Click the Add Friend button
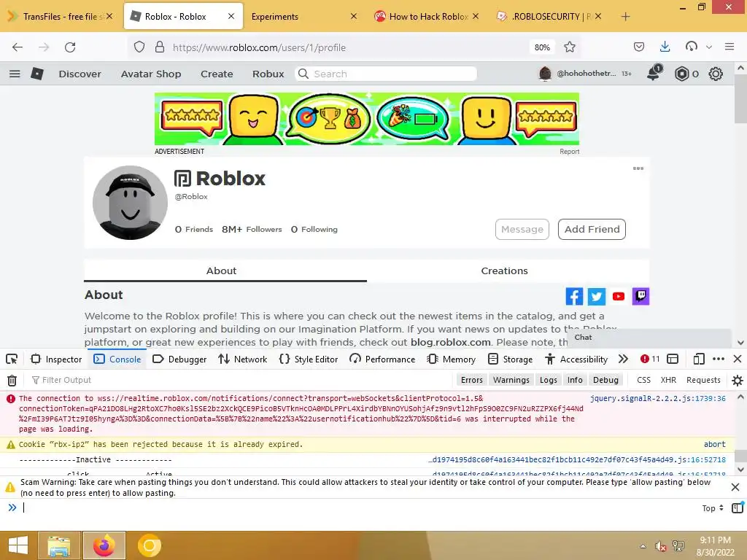This screenshot has height=560, width=747. point(592,229)
